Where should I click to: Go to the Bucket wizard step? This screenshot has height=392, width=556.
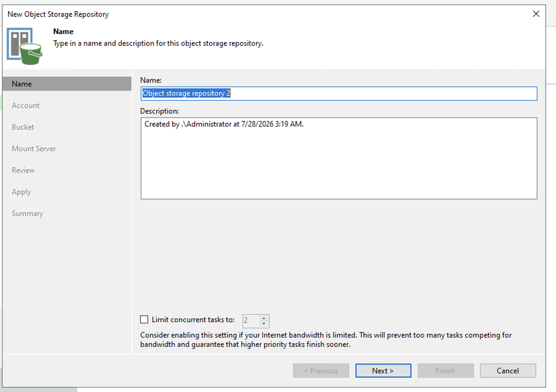[x=23, y=127]
